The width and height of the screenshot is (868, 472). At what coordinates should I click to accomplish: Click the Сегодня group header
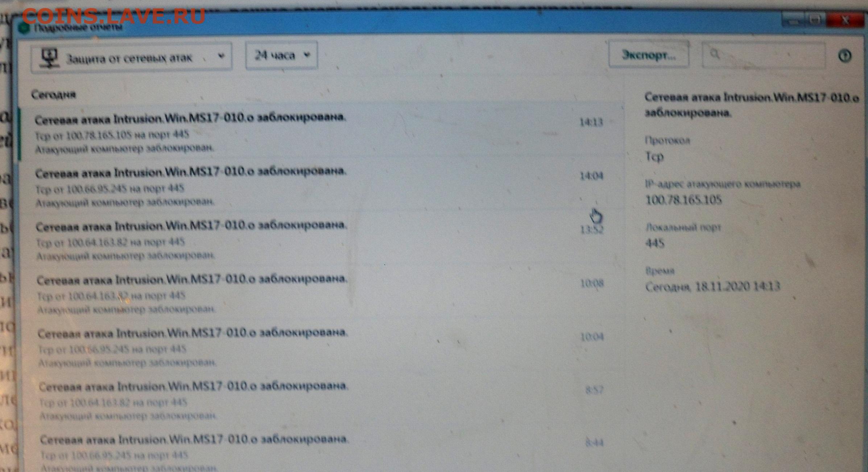54,95
